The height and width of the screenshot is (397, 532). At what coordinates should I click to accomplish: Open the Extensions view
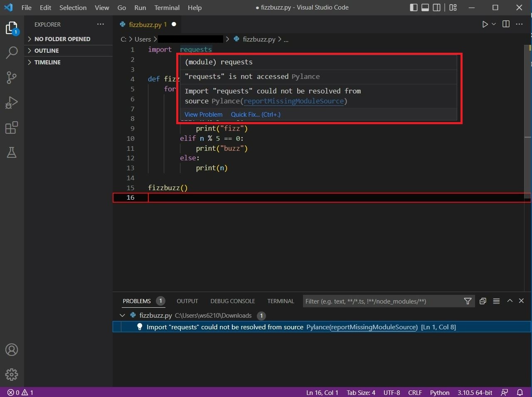pos(12,127)
